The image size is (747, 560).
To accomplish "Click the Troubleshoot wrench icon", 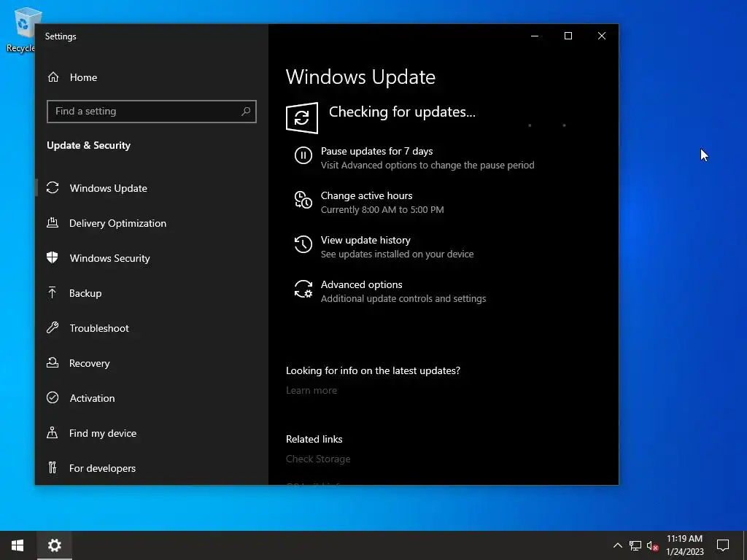I will [x=53, y=327].
